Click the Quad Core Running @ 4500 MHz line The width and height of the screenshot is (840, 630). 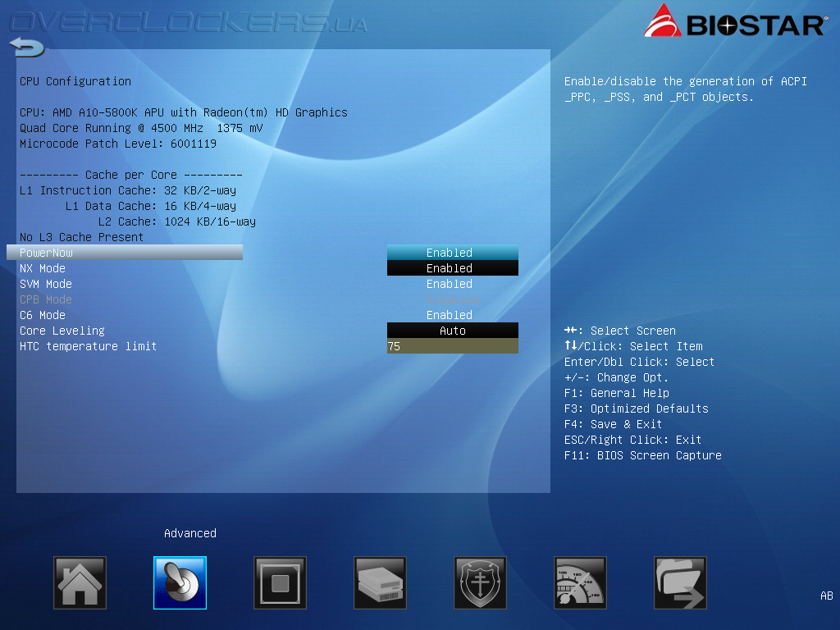coord(141,128)
